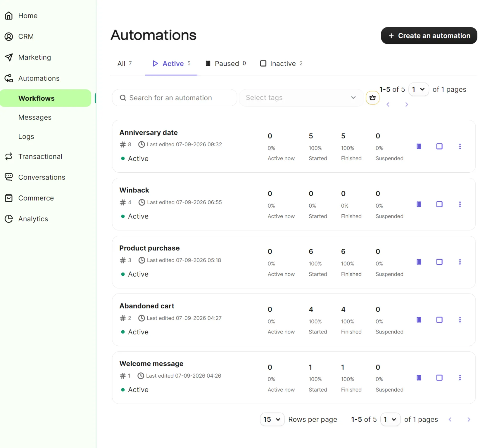The image size is (485, 448).
Task: Select the Active tab
Action: point(171,64)
